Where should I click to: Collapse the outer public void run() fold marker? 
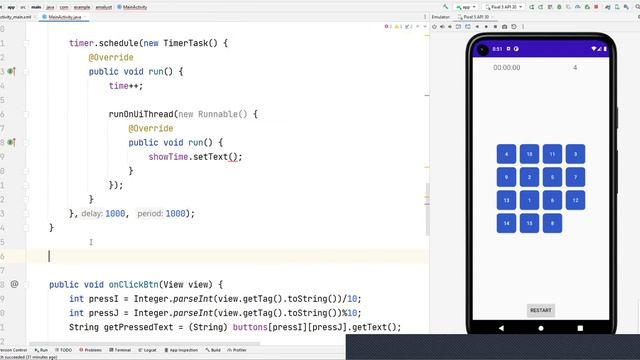click(x=26, y=71)
